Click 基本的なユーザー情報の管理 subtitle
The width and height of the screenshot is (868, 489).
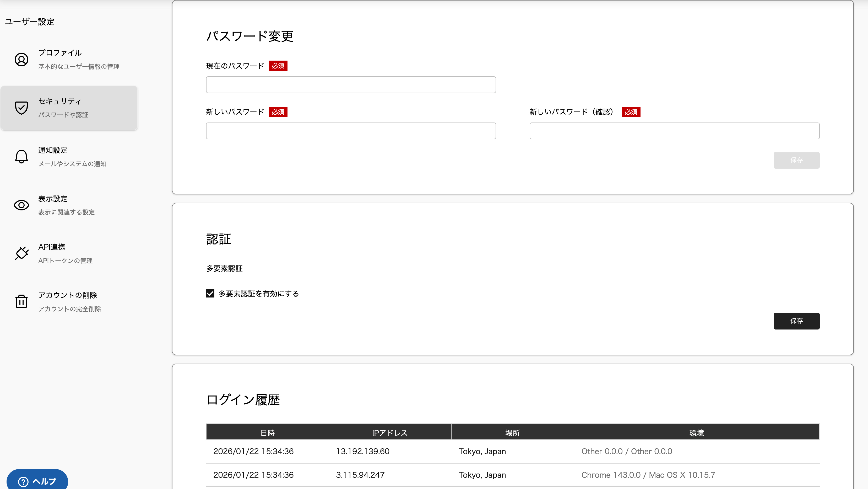(x=79, y=66)
